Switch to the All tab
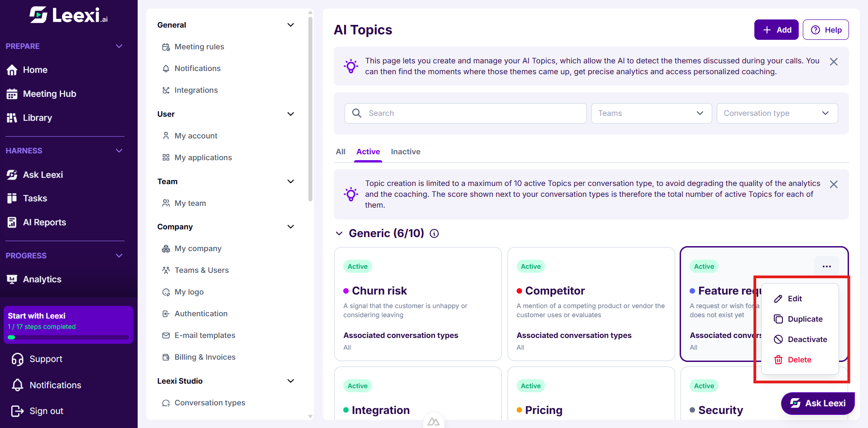 tap(340, 152)
